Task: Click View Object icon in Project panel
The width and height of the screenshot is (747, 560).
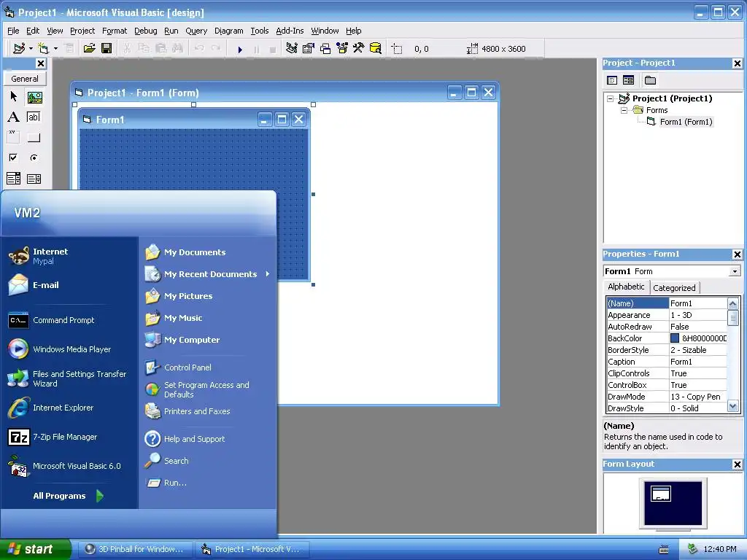Action: (x=628, y=80)
